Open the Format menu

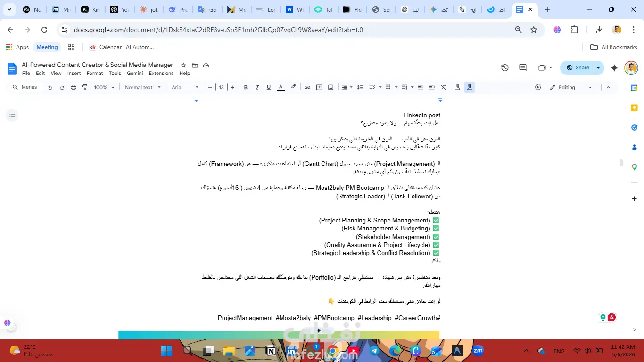[x=95, y=73]
